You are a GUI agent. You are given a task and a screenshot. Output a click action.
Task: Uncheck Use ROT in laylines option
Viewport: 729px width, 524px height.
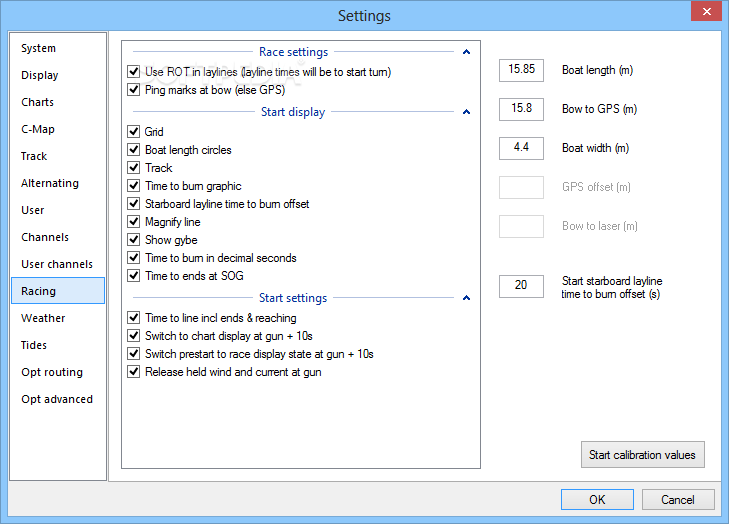[x=133, y=72]
